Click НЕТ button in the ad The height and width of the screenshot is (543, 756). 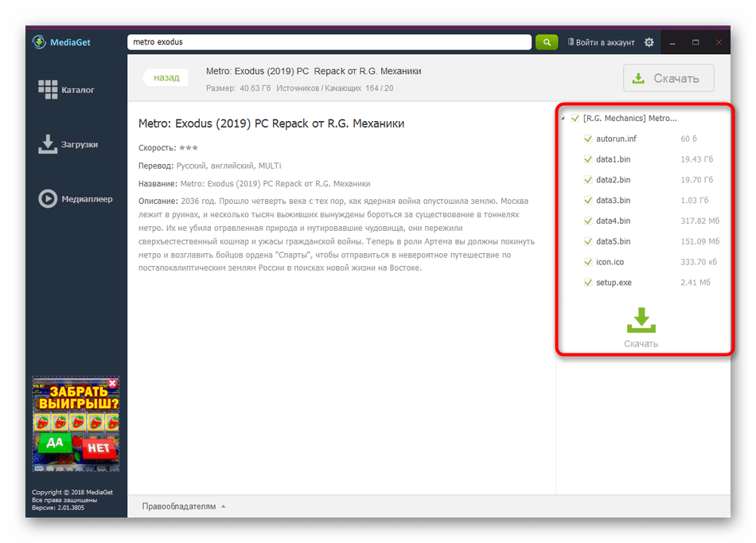coord(99,448)
